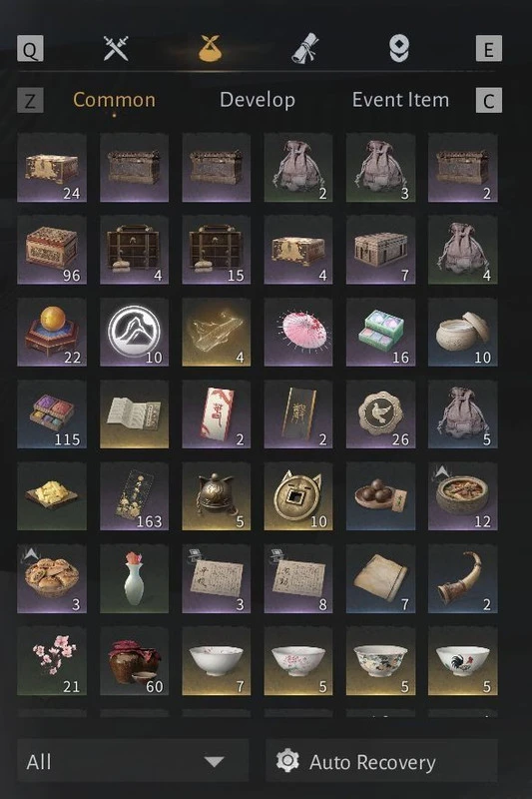
Task: Select the curved horn item
Action: coord(463,579)
